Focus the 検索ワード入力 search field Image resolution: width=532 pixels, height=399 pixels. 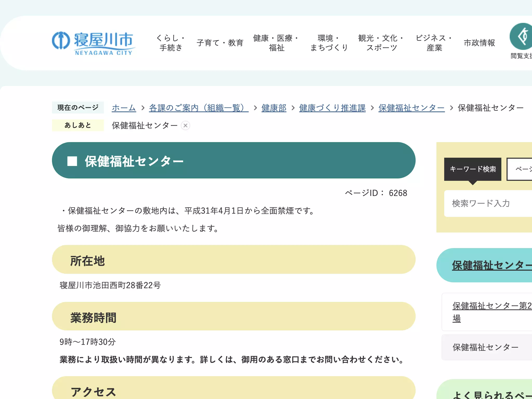488,203
